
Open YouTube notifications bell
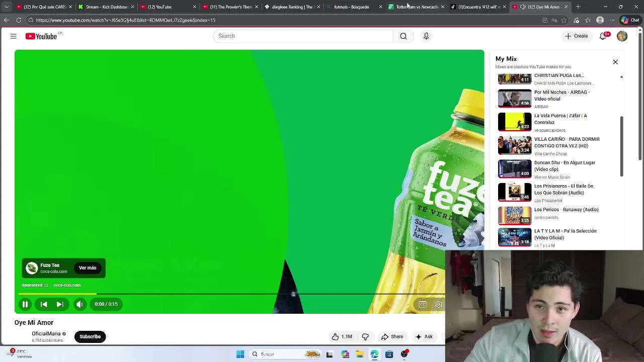tap(603, 36)
